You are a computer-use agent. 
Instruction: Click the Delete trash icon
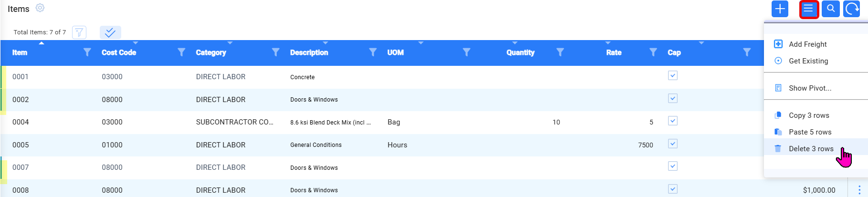coord(778,148)
